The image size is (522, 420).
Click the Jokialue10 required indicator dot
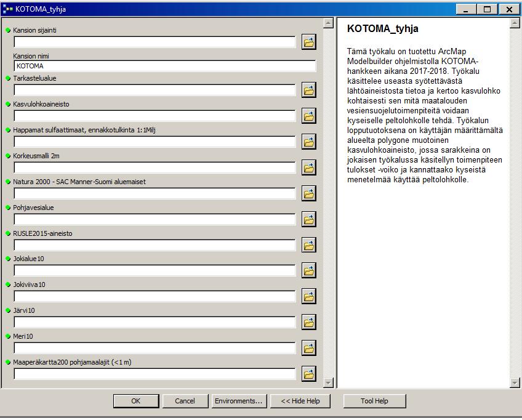coord(9,259)
